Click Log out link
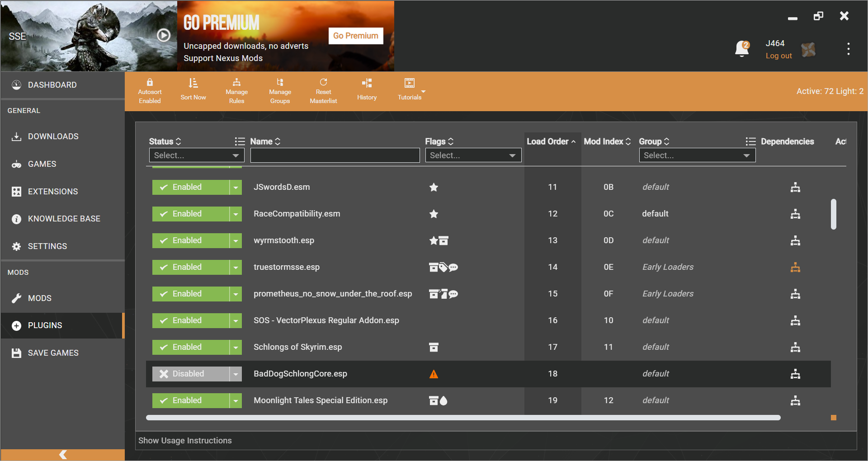Screen dimensions: 868x461 click(x=778, y=56)
